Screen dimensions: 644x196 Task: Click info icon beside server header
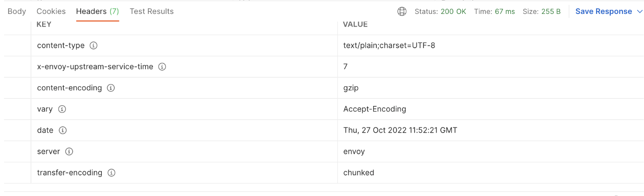[69, 151]
